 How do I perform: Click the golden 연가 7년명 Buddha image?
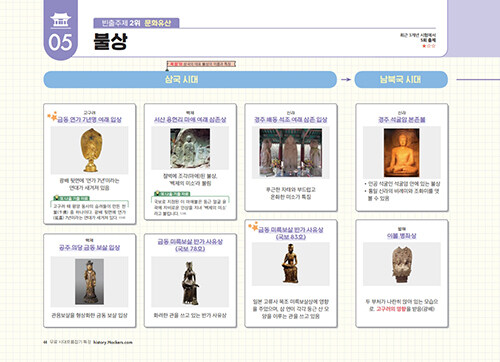tap(91, 150)
